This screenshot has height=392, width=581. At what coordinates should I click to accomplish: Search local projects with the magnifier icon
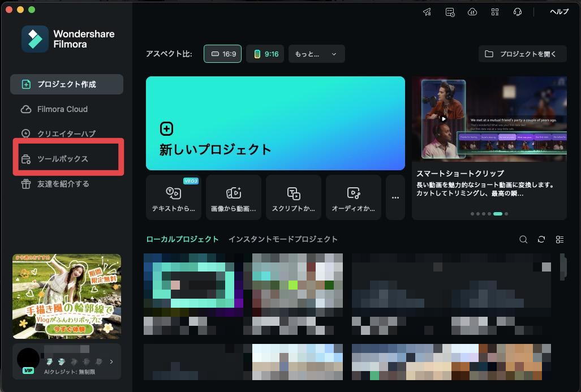point(523,239)
